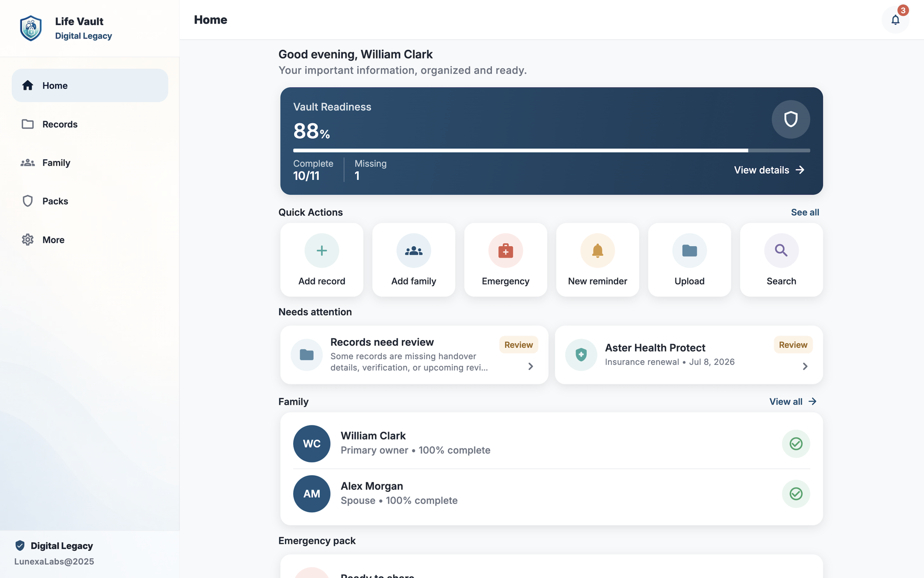Open More in the sidebar
This screenshot has height=578, width=924.
pos(90,239)
